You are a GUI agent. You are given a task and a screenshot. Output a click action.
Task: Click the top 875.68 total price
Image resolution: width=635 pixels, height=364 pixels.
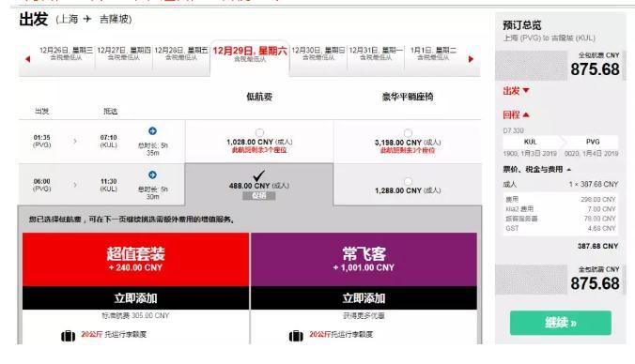[595, 69]
